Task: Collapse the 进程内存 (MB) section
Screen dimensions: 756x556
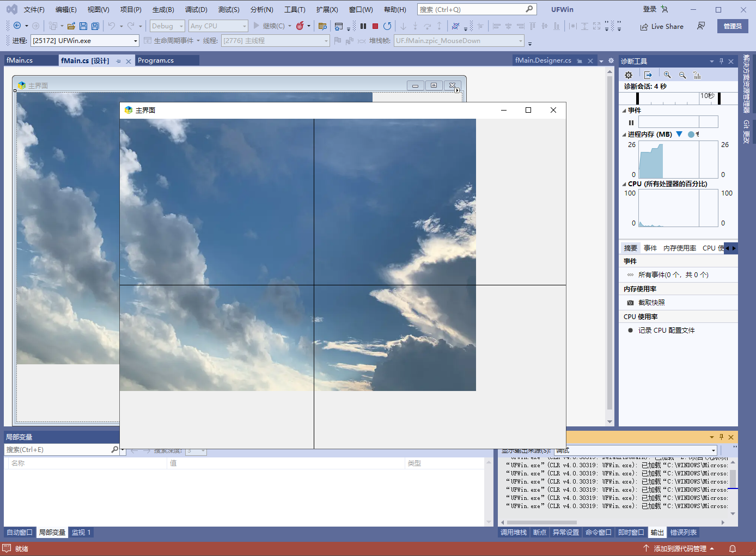Action: pyautogui.click(x=624, y=135)
